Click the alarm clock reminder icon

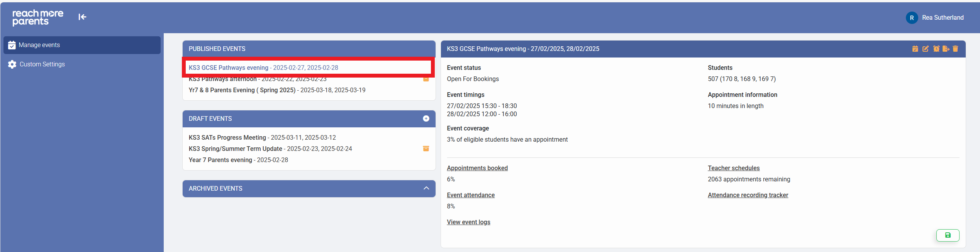(936, 49)
